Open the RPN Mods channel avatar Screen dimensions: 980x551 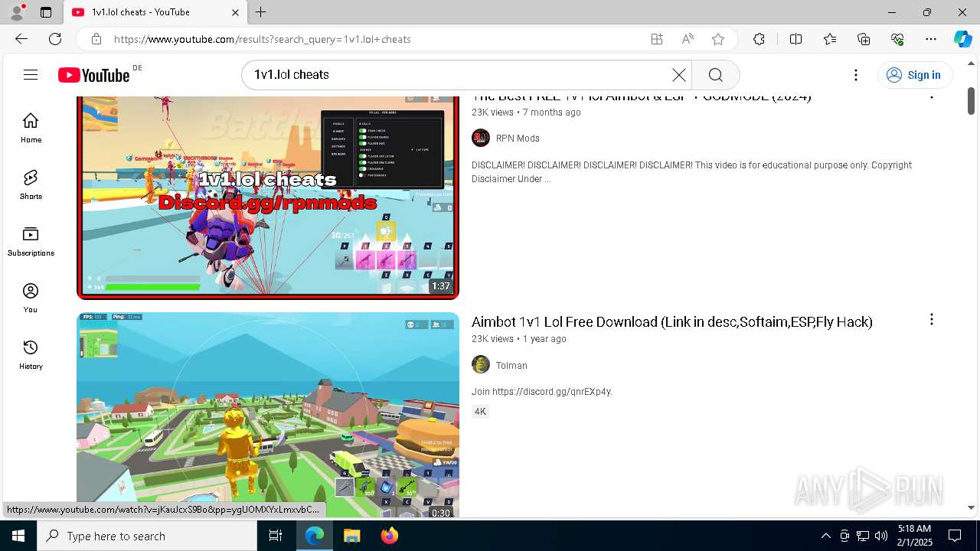(481, 138)
